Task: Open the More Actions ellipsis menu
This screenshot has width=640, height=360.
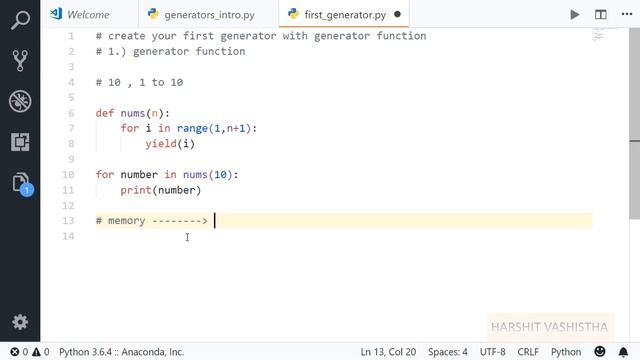Action: (x=627, y=14)
